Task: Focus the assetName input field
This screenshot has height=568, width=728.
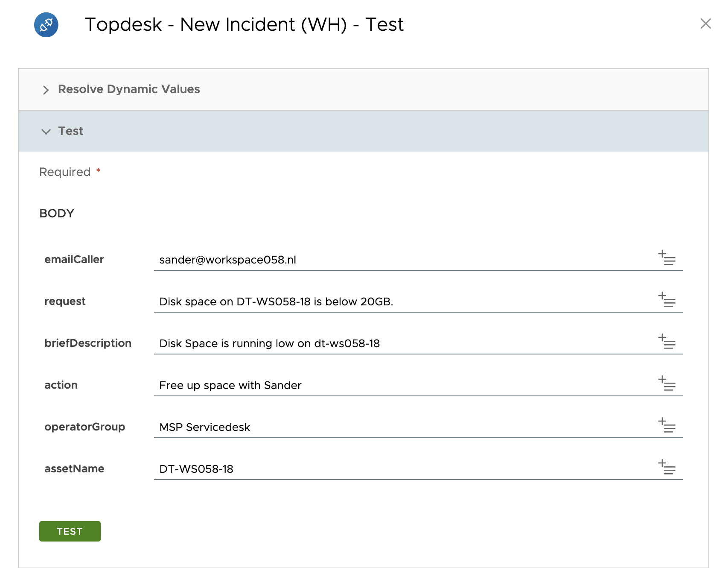Action: 401,469
